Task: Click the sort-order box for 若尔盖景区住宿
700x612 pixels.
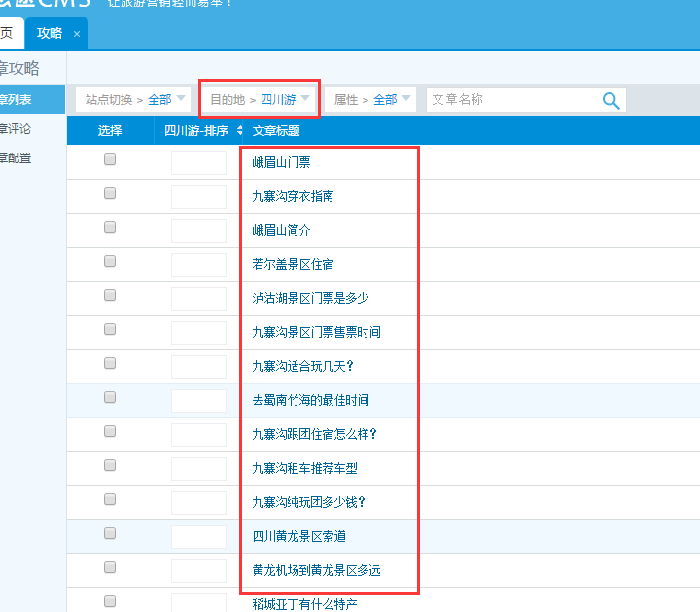Action: point(198,264)
